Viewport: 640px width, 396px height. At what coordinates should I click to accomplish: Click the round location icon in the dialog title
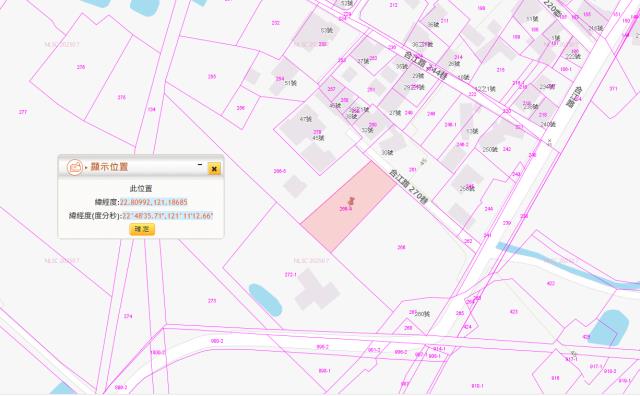(75, 167)
